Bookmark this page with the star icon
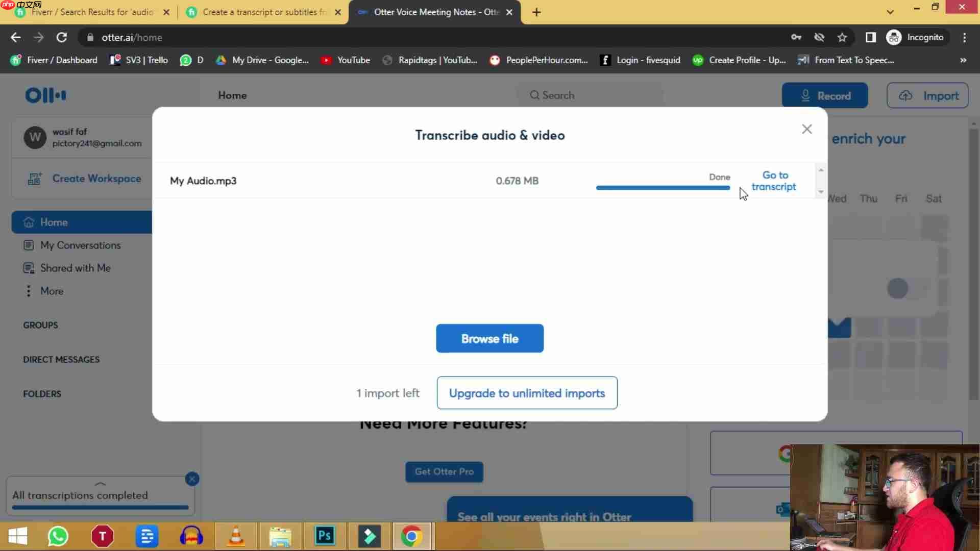This screenshot has height=551, width=980. click(x=842, y=37)
